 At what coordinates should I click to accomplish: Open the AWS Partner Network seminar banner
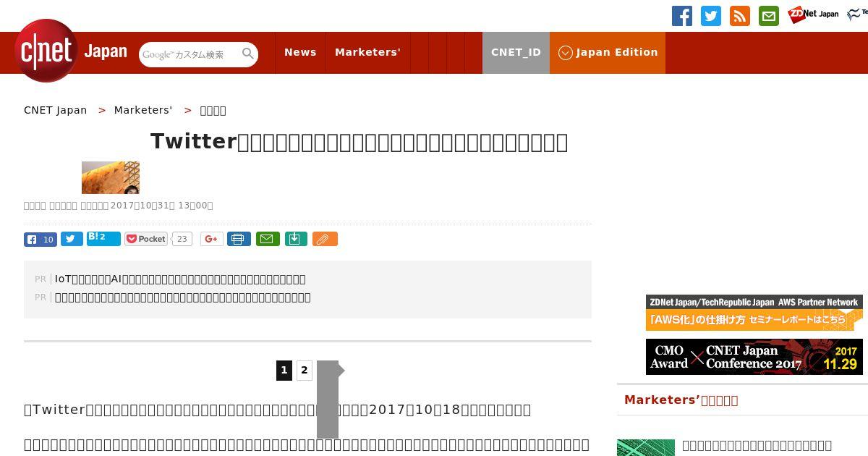[754, 313]
